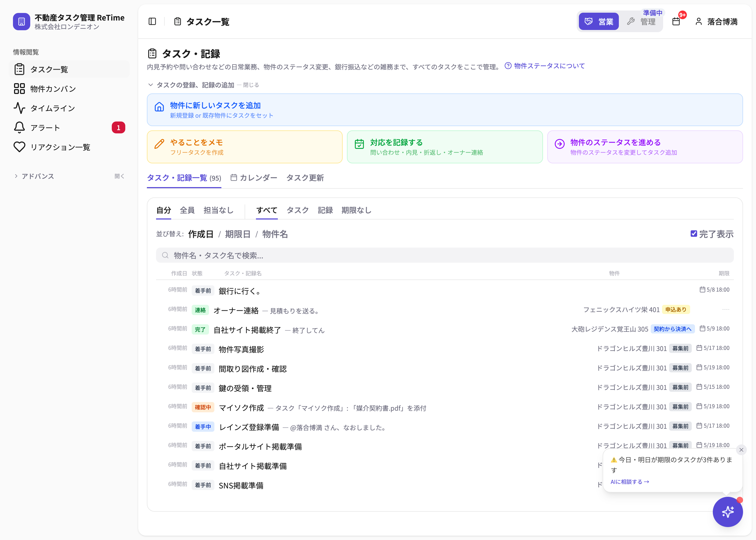This screenshot has width=756, height=540.
Task: Click the タスク一覧 clipboard sidebar icon
Action: (19, 69)
